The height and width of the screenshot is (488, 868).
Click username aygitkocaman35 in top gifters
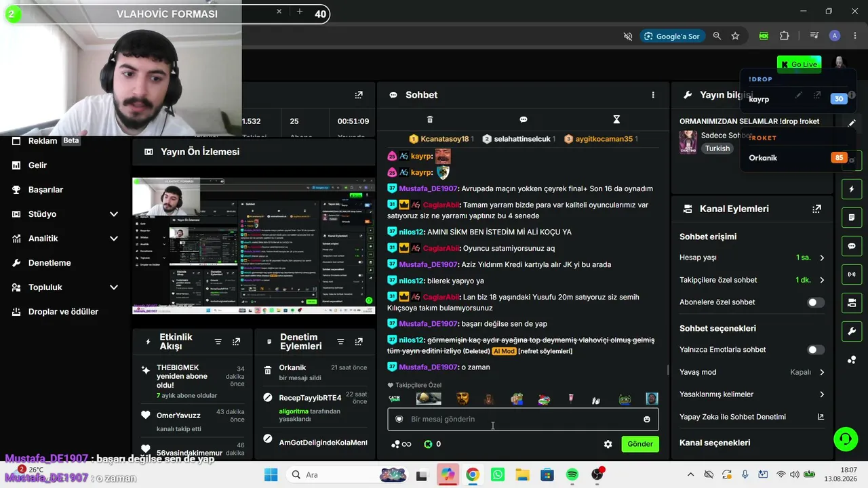tap(604, 139)
